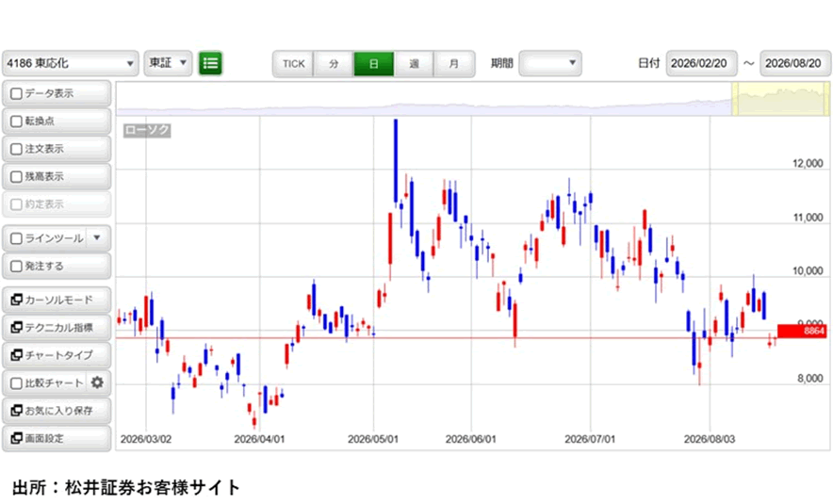Click the green list view icon
The width and height of the screenshot is (833, 504).
(x=210, y=64)
